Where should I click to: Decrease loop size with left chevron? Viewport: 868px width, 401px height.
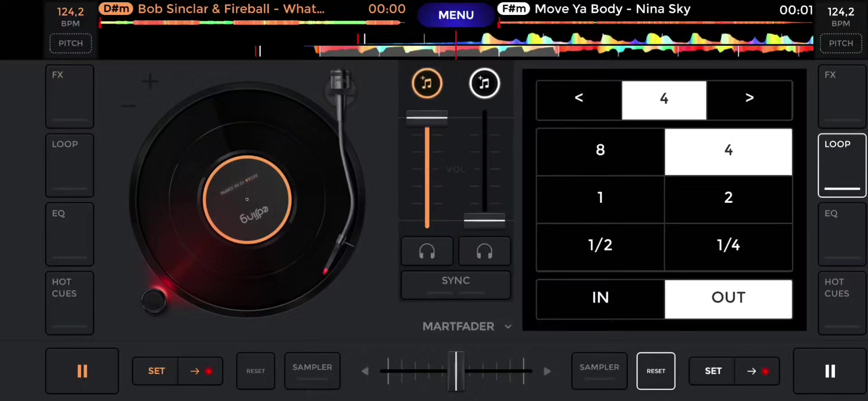[579, 100]
